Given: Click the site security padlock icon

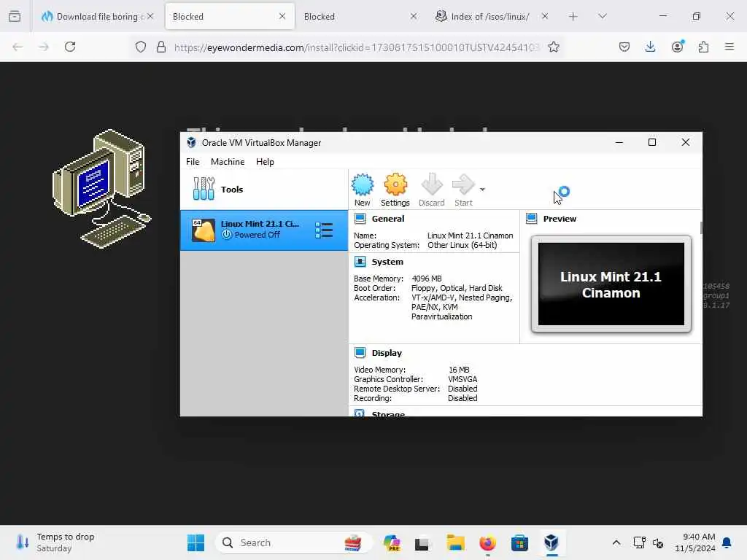Looking at the screenshot, I should pos(161,47).
